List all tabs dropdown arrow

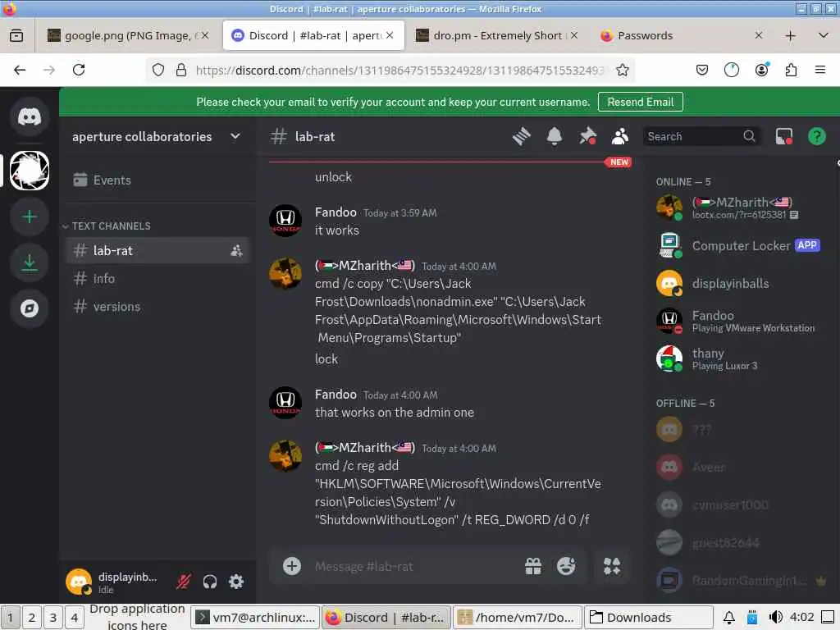click(x=824, y=35)
